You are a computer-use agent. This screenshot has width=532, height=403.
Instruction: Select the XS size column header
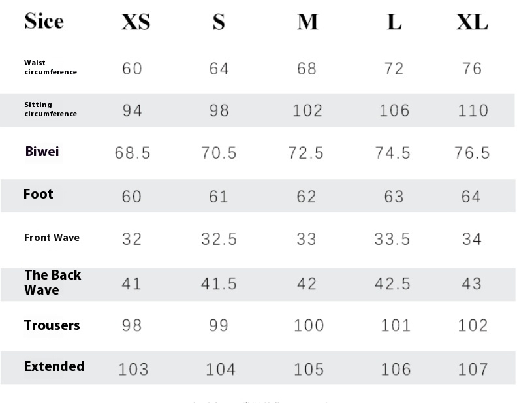click(136, 23)
